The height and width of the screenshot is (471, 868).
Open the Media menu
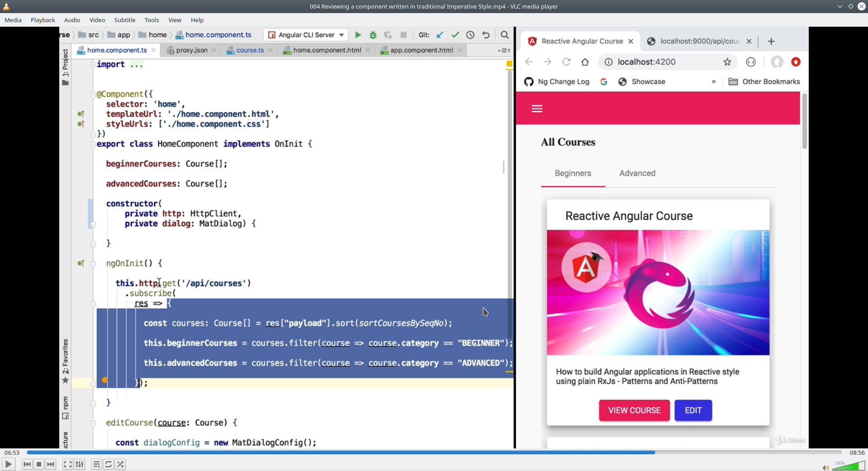[13, 20]
